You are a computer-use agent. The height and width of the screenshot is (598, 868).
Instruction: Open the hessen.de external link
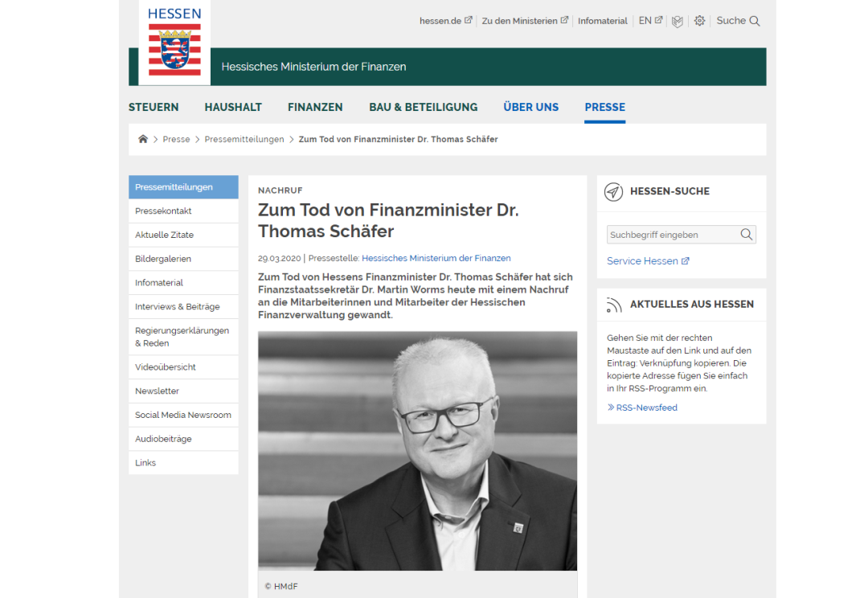(445, 20)
